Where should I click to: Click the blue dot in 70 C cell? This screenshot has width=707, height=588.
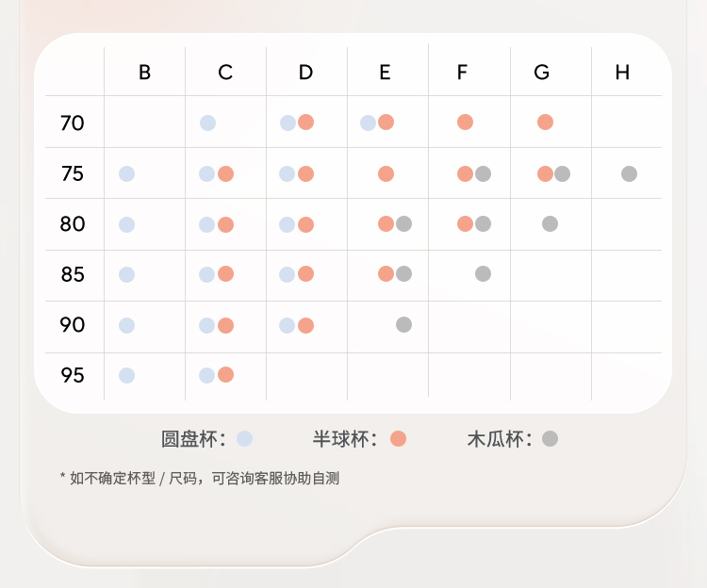(x=207, y=122)
